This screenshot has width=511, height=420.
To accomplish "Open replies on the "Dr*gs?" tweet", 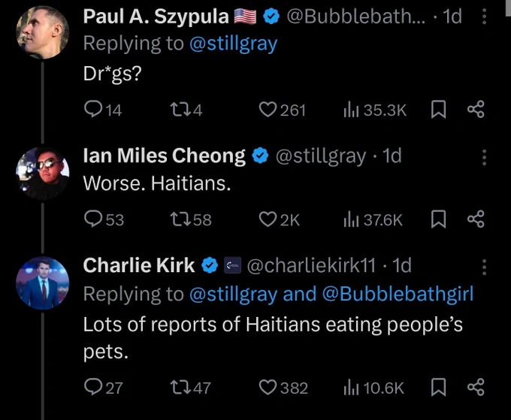I will pos(102,110).
